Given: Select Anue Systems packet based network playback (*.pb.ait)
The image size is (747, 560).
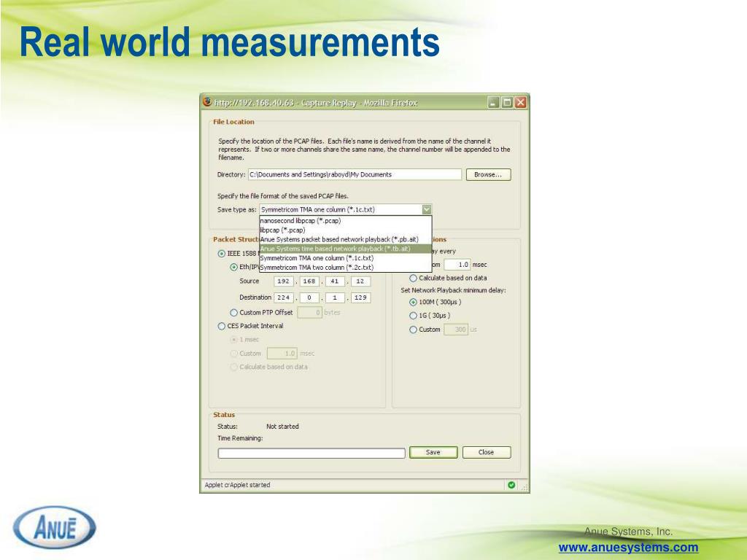Looking at the screenshot, I should click(345, 239).
